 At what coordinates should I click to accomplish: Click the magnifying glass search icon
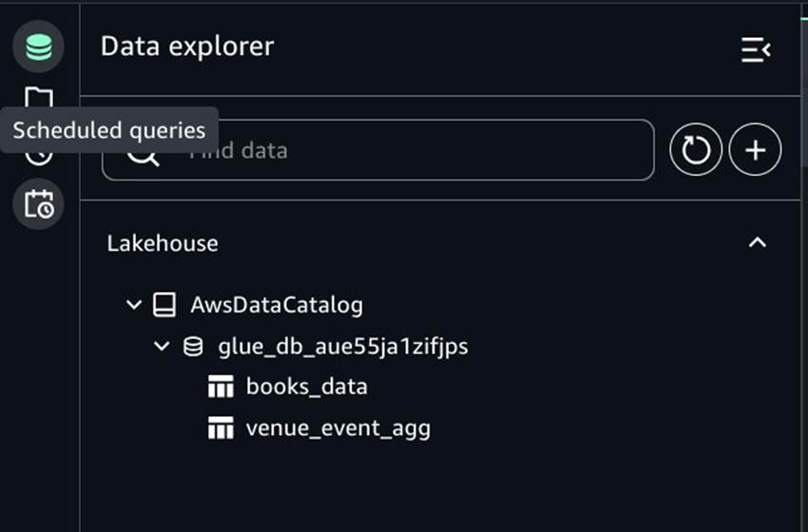point(143,152)
